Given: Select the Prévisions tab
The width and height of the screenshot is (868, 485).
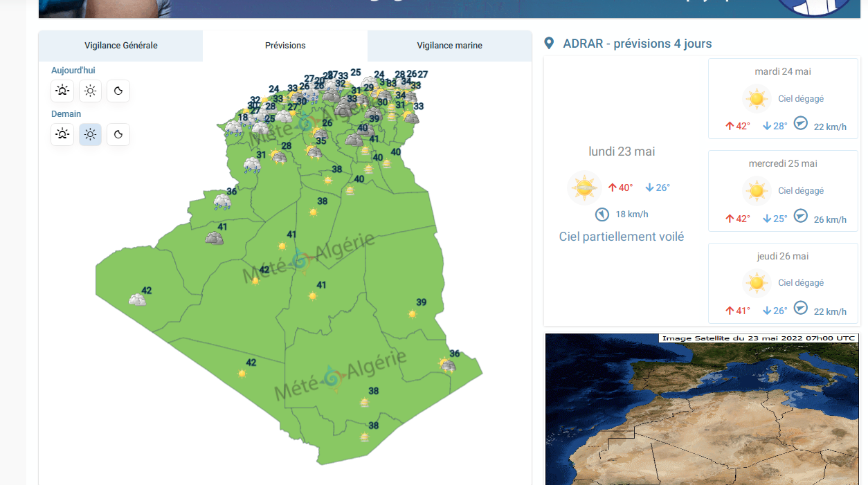Looking at the screenshot, I should tap(285, 46).
